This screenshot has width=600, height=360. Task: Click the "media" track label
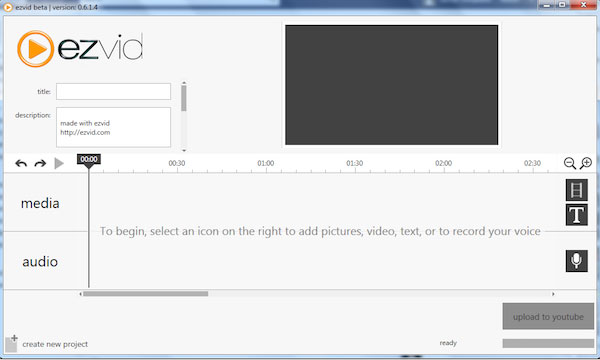coord(40,203)
